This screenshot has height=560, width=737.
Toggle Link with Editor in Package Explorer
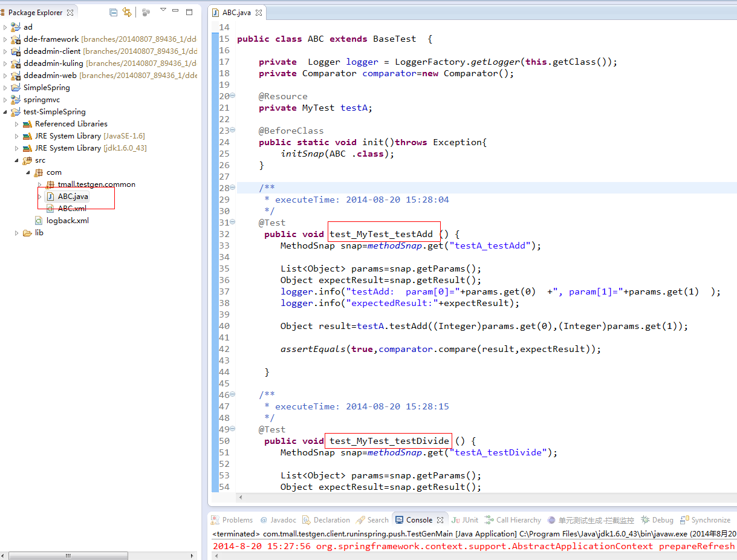pyautogui.click(x=126, y=12)
